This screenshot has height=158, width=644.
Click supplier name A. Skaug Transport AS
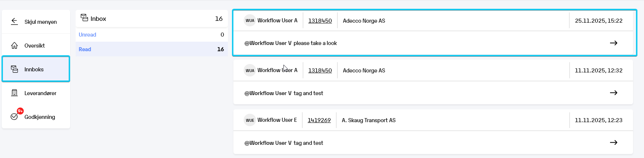369,120
